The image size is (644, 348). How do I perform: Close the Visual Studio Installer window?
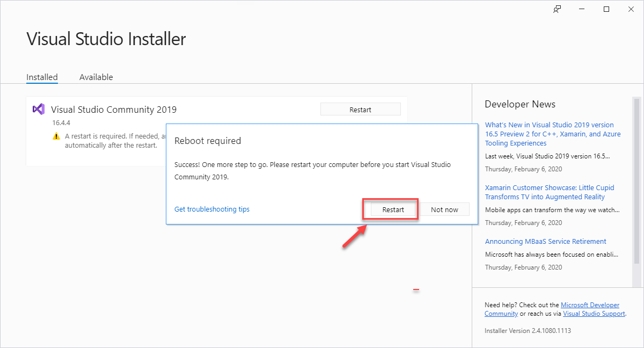tap(631, 9)
